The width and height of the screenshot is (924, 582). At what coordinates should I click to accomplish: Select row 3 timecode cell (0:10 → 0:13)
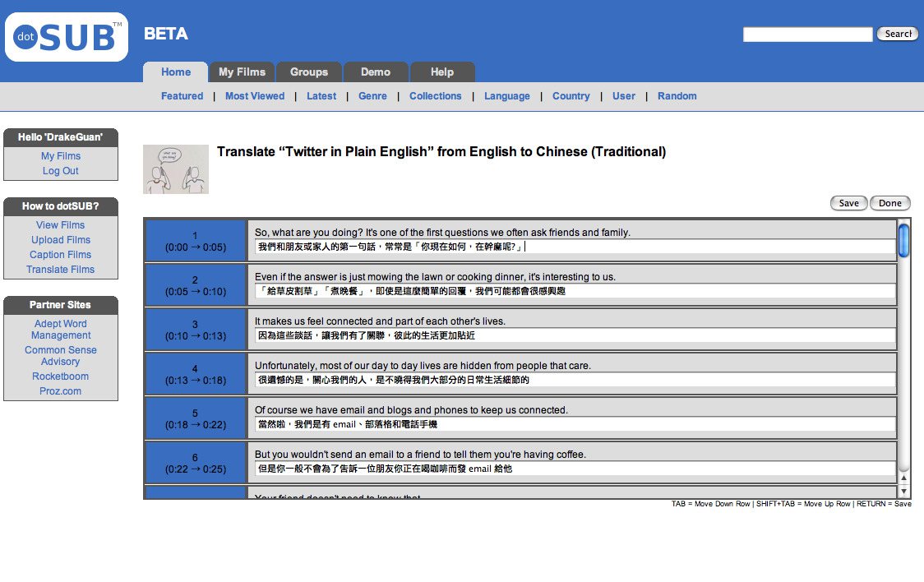pos(195,330)
